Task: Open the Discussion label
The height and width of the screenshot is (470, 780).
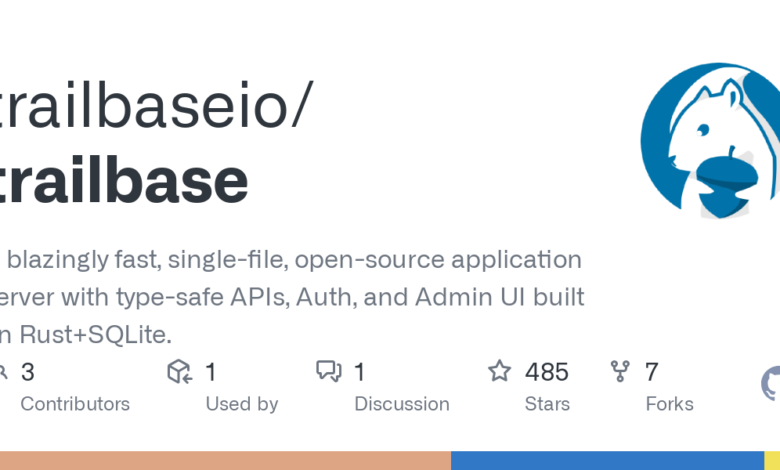Action: point(401,404)
